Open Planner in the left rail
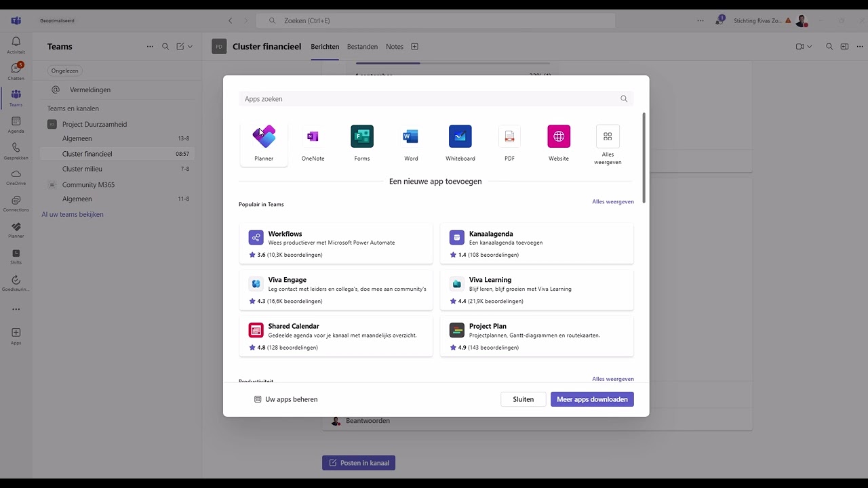The height and width of the screenshot is (488, 868). pos(16,230)
